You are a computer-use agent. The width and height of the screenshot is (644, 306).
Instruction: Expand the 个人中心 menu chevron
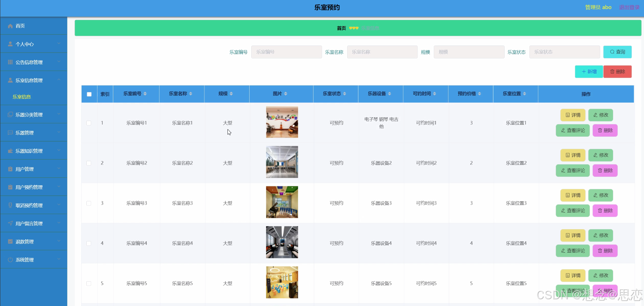point(59,44)
